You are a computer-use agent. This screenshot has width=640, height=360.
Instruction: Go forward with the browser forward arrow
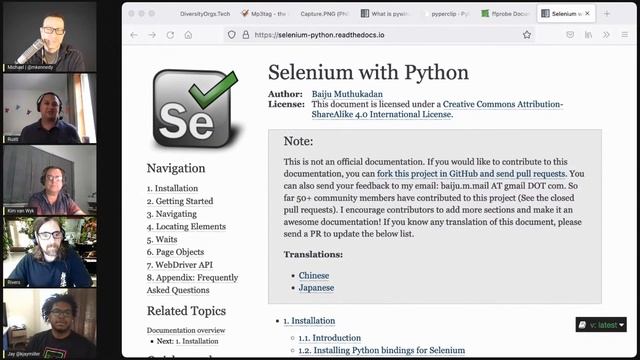(x=152, y=35)
